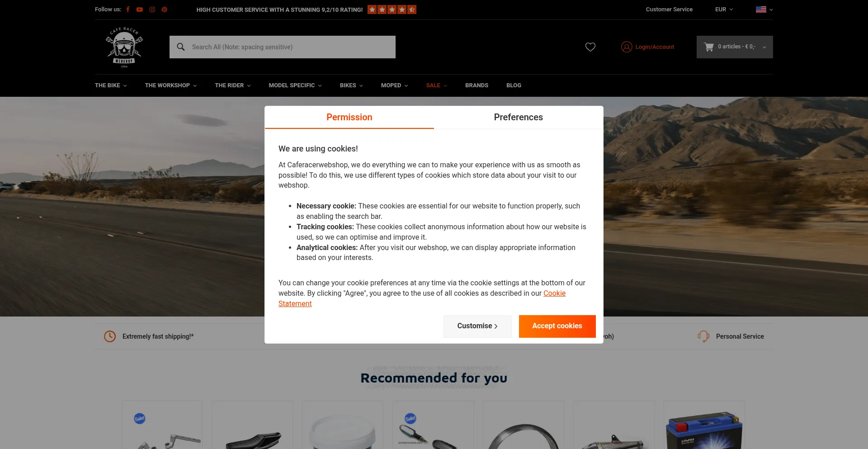Image resolution: width=868 pixels, height=449 pixels.
Task: Open the Instagram profile icon
Action: coord(152,9)
